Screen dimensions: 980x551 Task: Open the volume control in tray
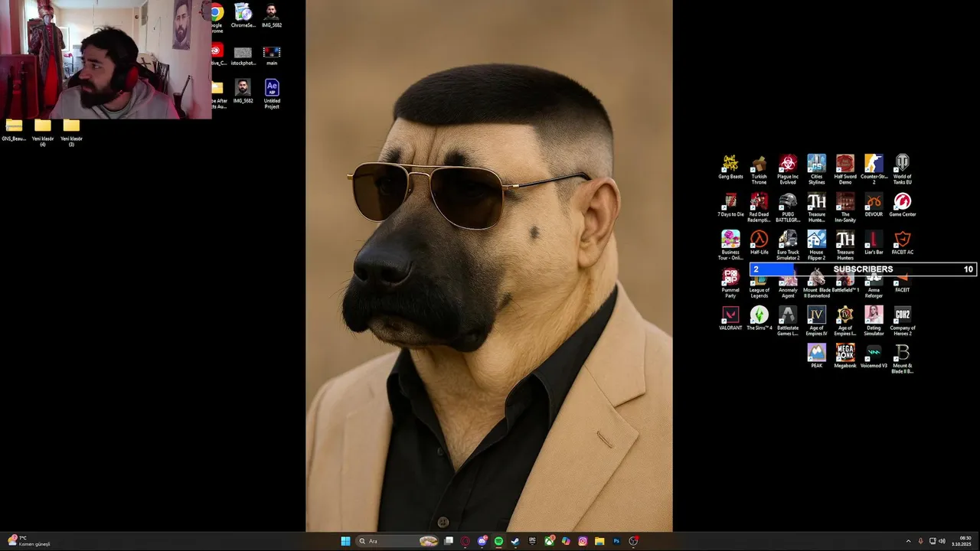(942, 541)
